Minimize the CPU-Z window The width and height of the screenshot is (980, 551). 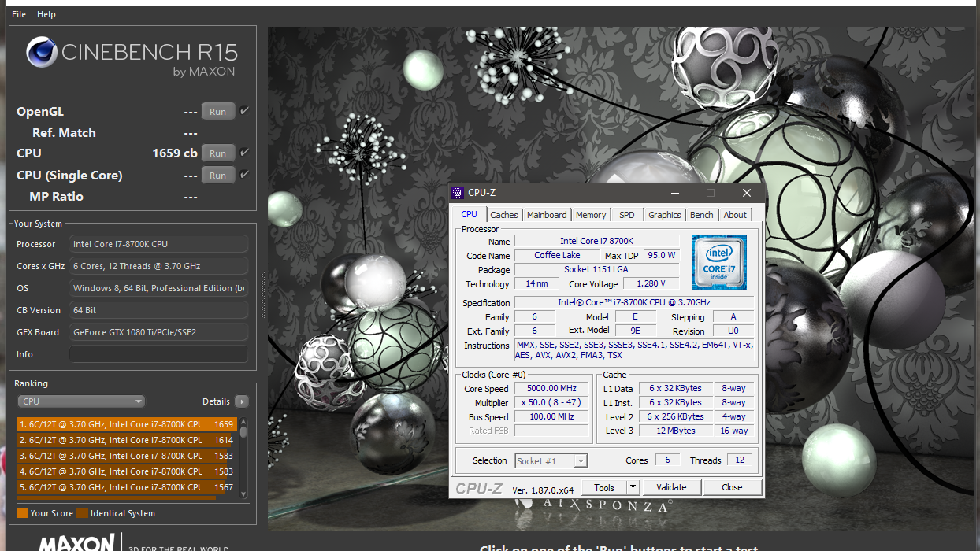coord(674,193)
